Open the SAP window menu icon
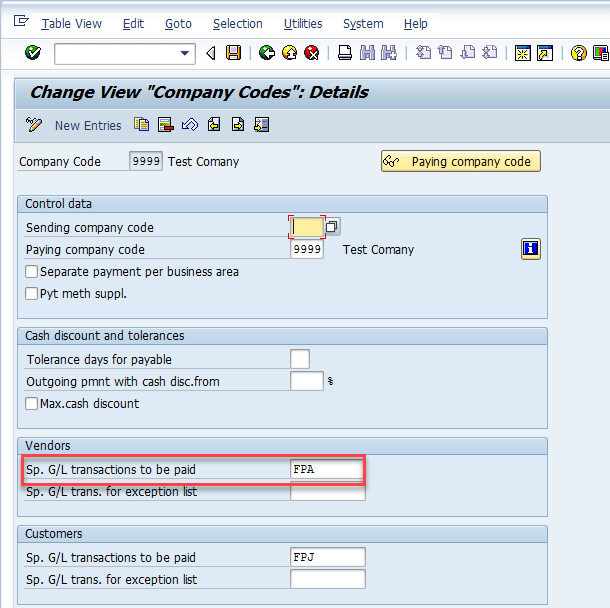Image resolution: width=610 pixels, height=608 pixels. tap(21, 21)
